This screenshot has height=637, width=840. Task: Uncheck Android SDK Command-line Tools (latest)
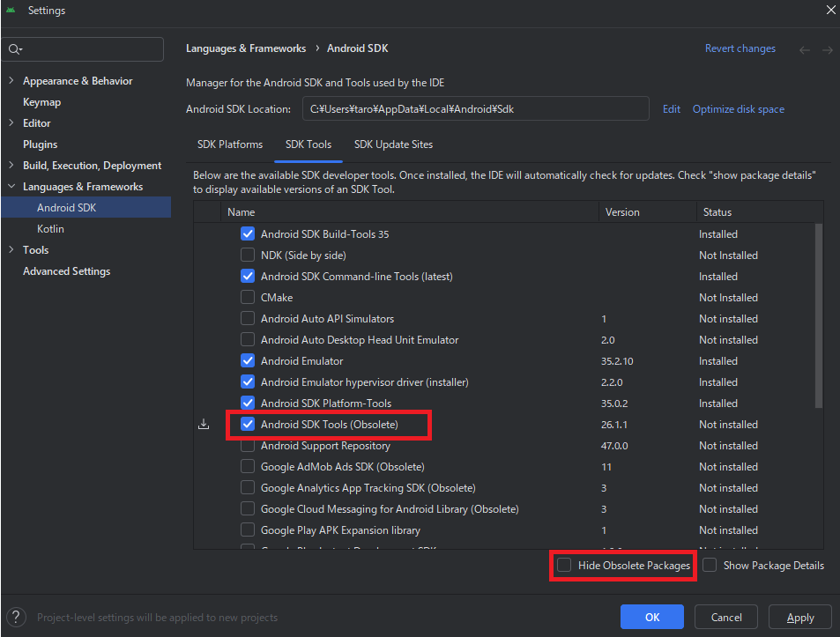248,277
